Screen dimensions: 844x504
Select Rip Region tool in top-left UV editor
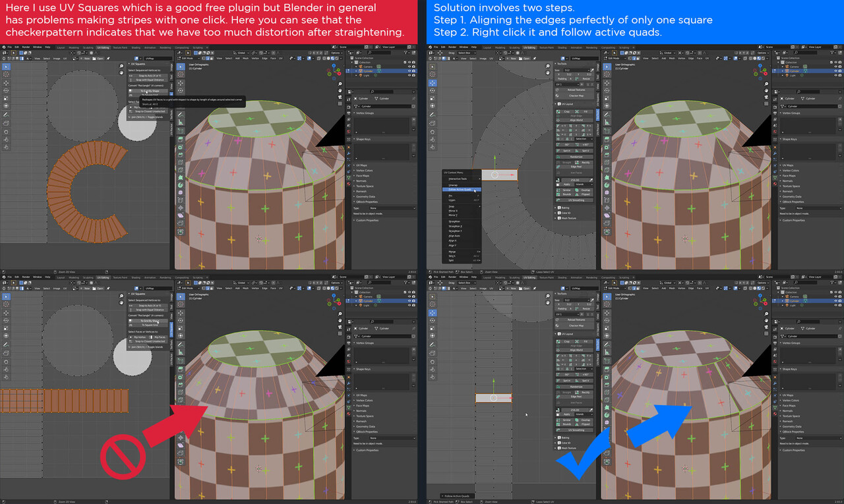coord(7,123)
